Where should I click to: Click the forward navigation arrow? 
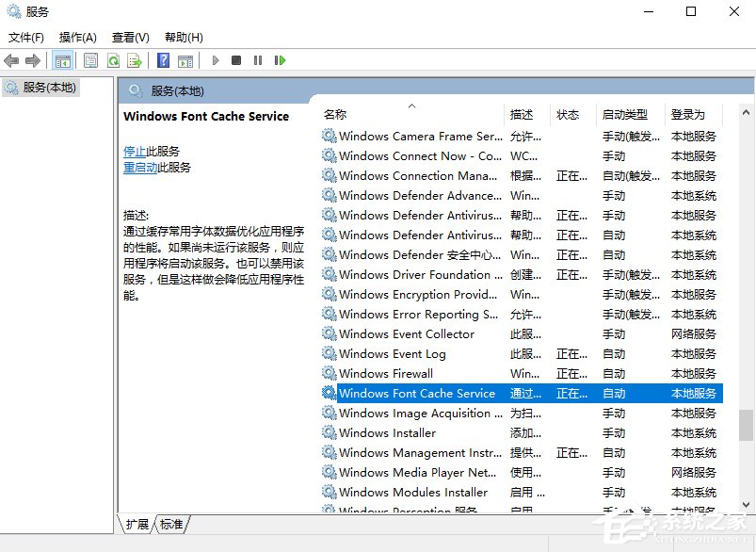pyautogui.click(x=32, y=59)
